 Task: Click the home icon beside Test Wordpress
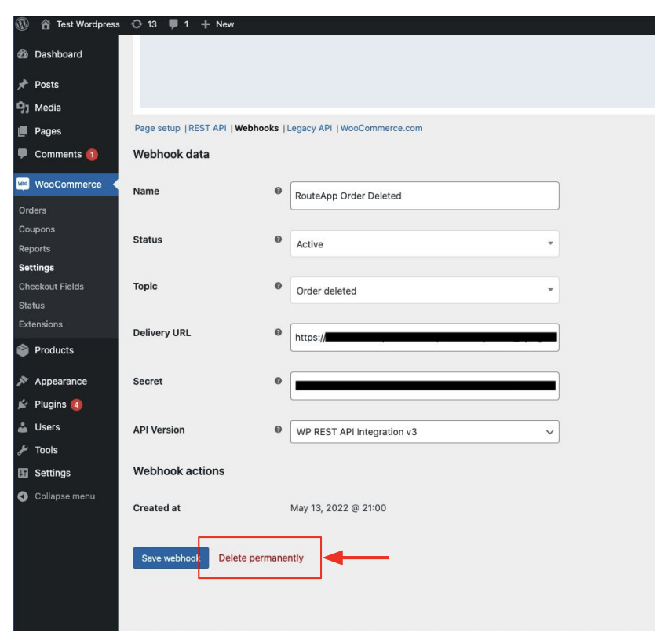coord(46,24)
